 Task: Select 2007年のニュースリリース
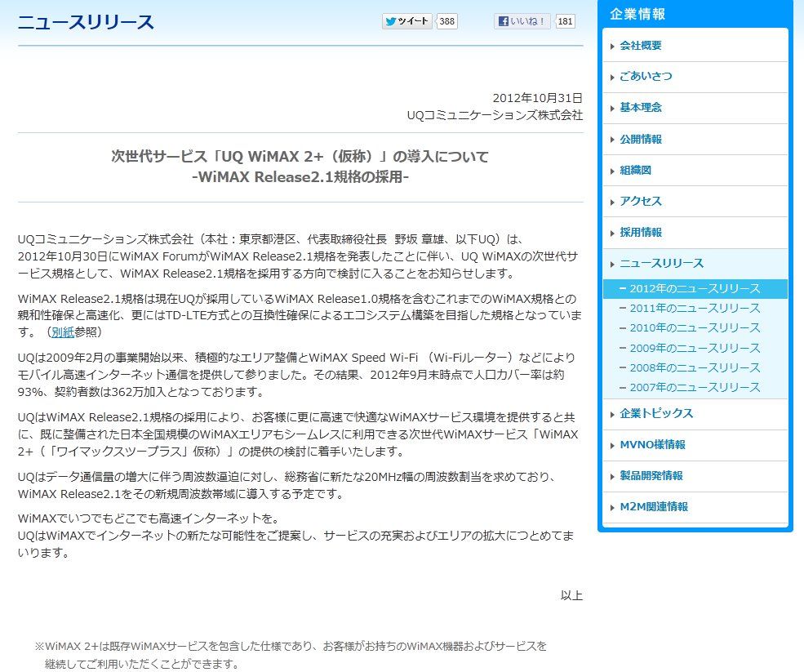(695, 387)
